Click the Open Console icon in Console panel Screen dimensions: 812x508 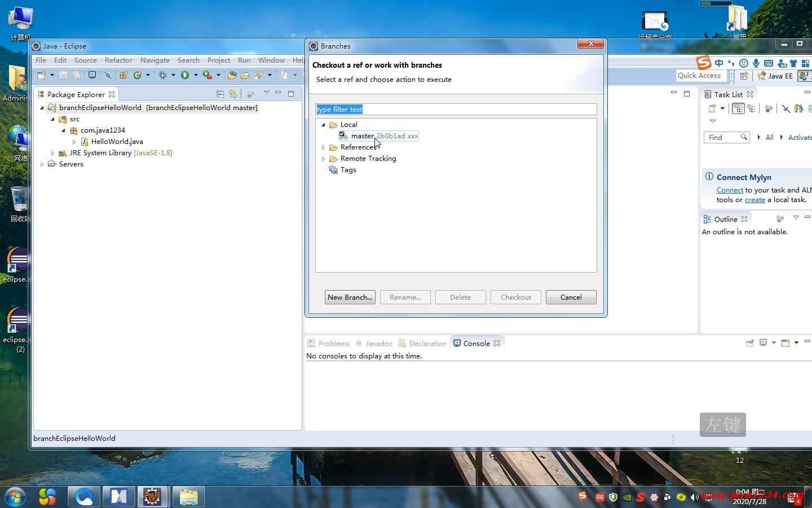click(785, 343)
